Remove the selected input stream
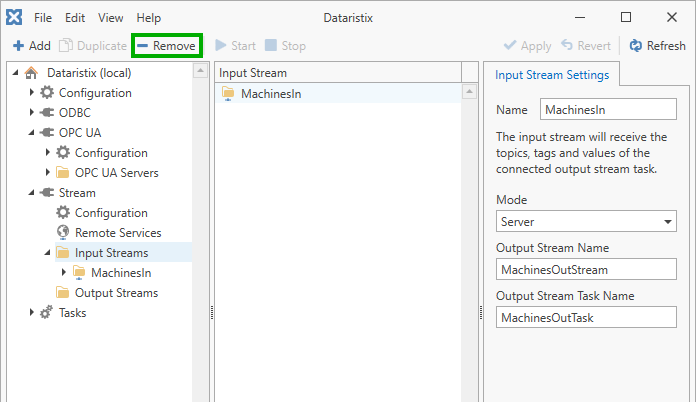Viewport: 696px width, 402px height. [x=167, y=46]
